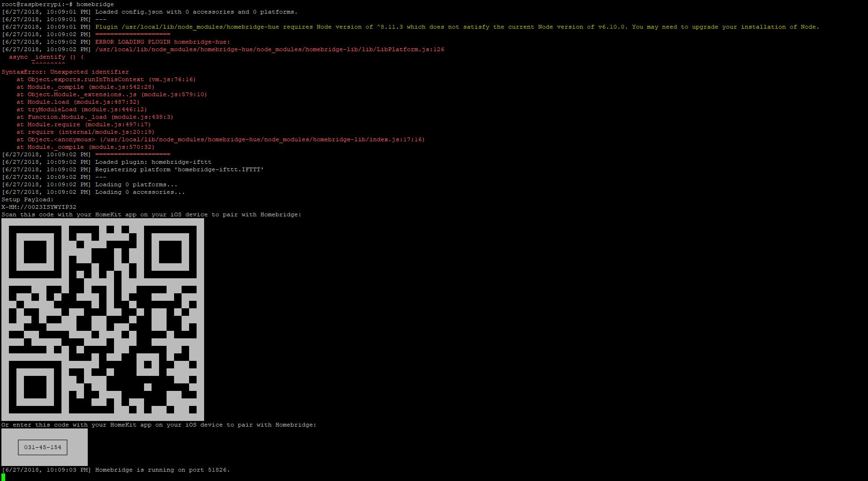Click the 'Setup Payload:' label
Image resolution: width=868 pixels, height=481 pixels.
click(28, 199)
